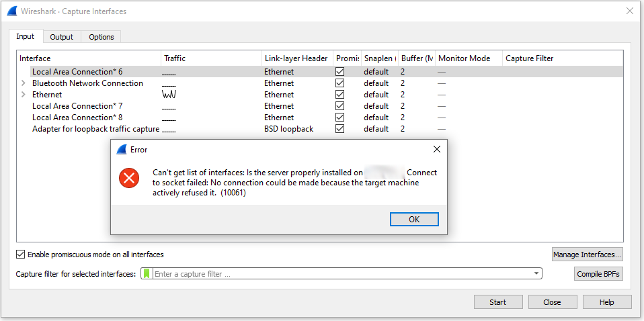The height and width of the screenshot is (321, 644).
Task: Toggle promiscuous for Local Area Connection* 6
Action: (339, 71)
